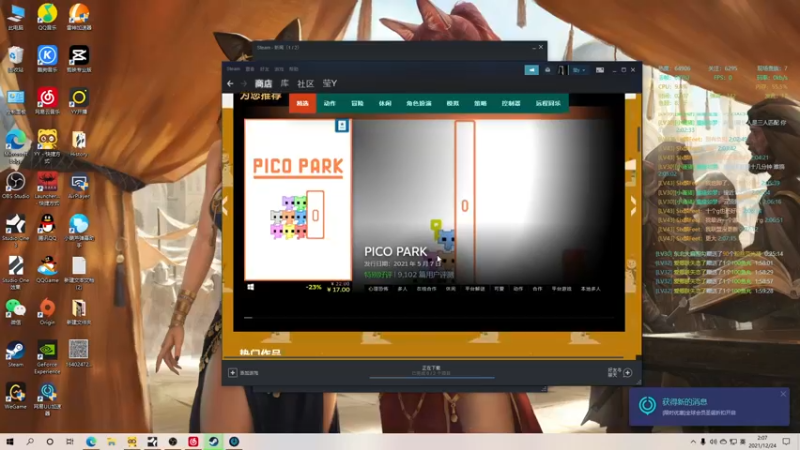The width and height of the screenshot is (800, 450).
Task: Open the Steam inbox envelope icon
Action: [547, 70]
